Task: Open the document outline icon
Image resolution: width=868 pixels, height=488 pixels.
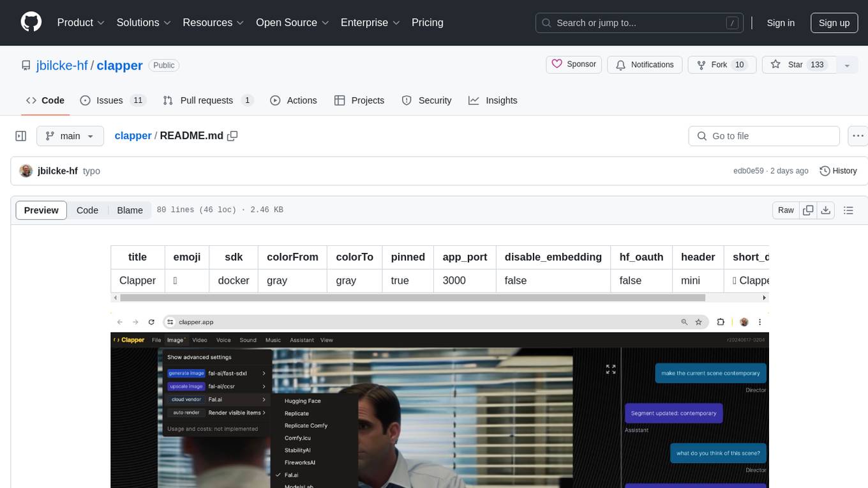Action: tap(848, 210)
